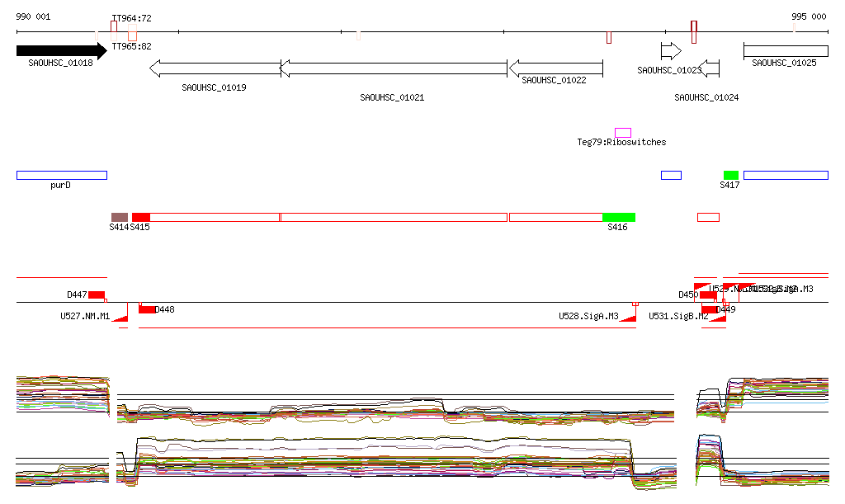
Task: Click the S414 label text
Action: 119,227
